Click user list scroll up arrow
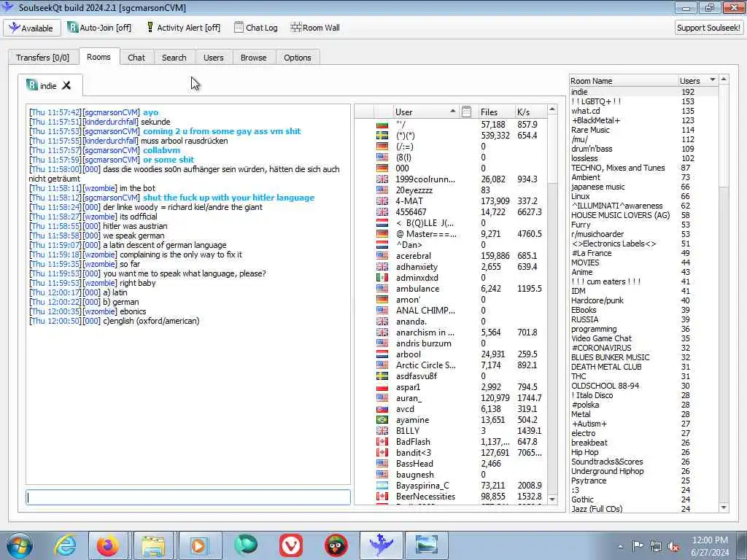 (552, 109)
